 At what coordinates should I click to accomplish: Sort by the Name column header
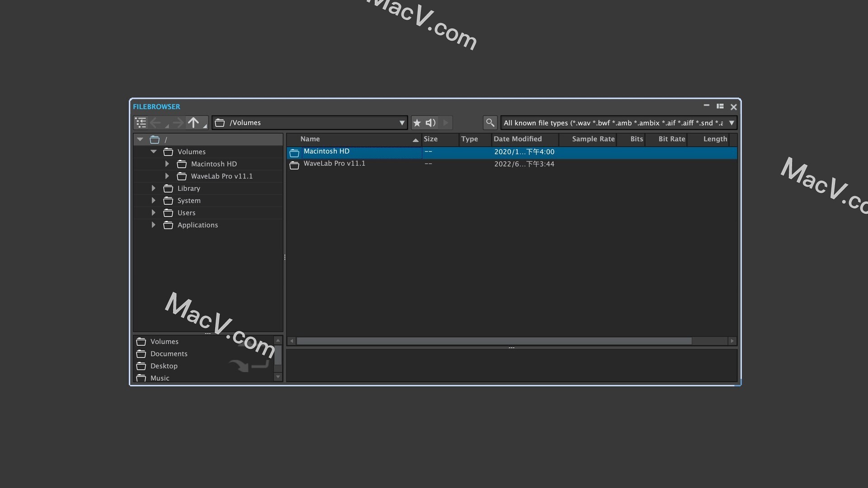[354, 139]
